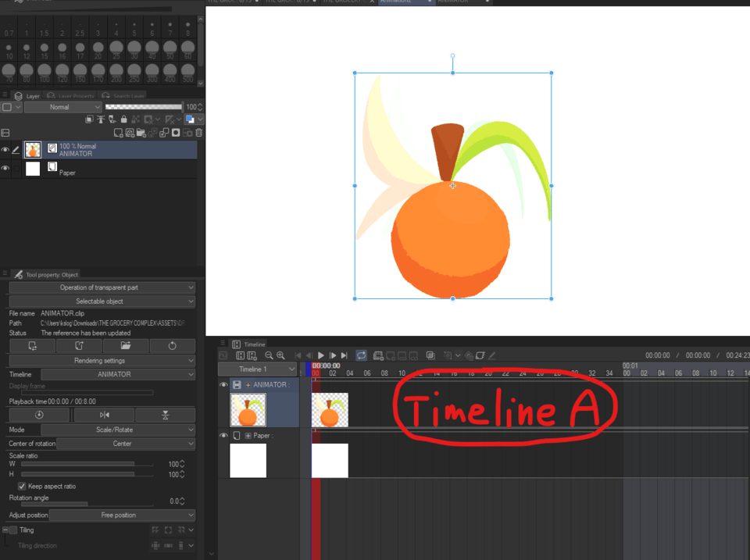Viewport: 750px width, 560px height.
Task: Switch to the Search Layer tab
Action: pyautogui.click(x=123, y=95)
